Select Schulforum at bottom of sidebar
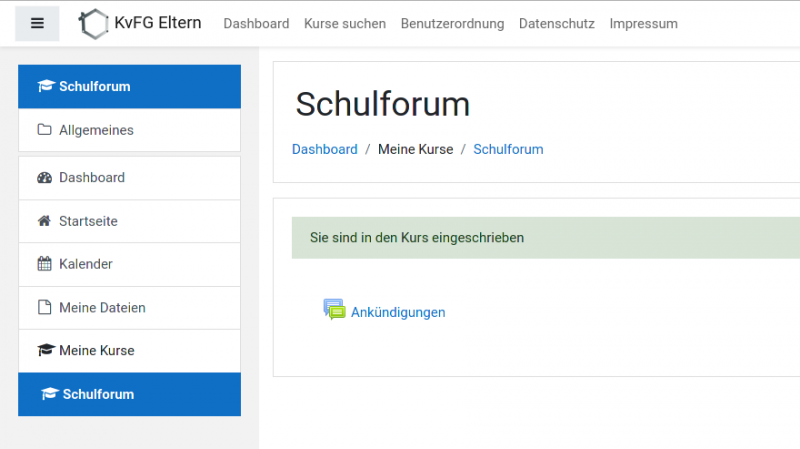This screenshot has width=800, height=449. coord(98,394)
